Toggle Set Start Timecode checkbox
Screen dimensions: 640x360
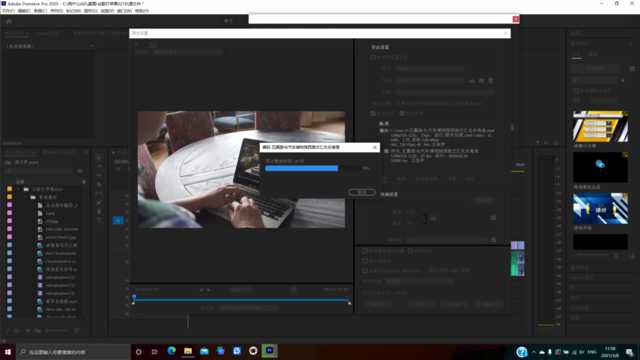pos(365,271)
